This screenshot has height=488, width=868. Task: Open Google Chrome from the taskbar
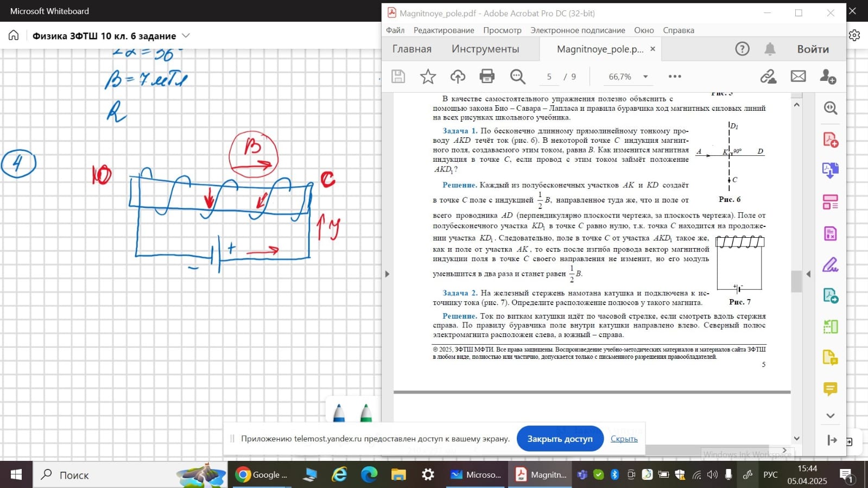[x=261, y=475]
